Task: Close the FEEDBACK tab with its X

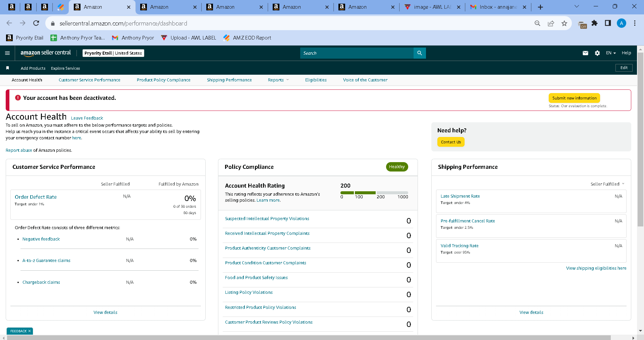Action: [x=30, y=331]
